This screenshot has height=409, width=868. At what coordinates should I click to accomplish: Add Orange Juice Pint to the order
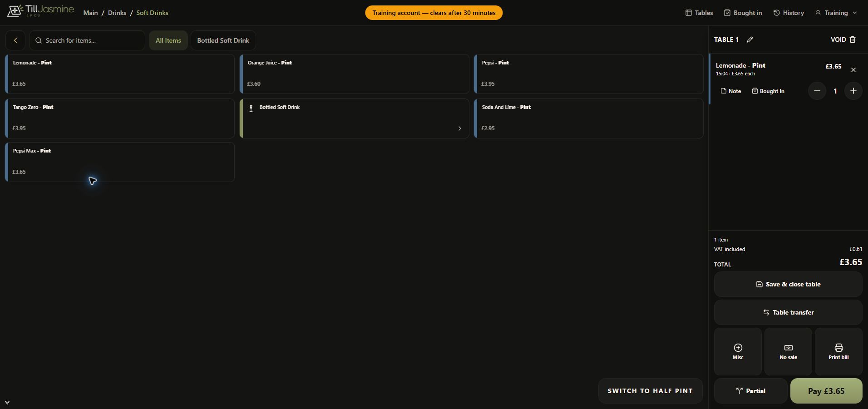[355, 74]
